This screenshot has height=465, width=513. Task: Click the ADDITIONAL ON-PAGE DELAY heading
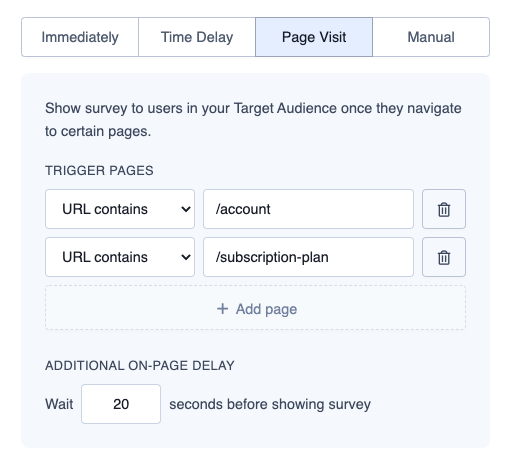point(140,366)
